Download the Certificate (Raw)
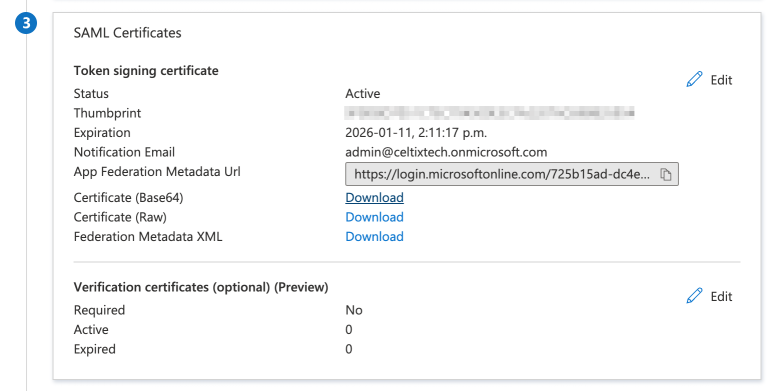The image size is (773, 391). pos(374,217)
